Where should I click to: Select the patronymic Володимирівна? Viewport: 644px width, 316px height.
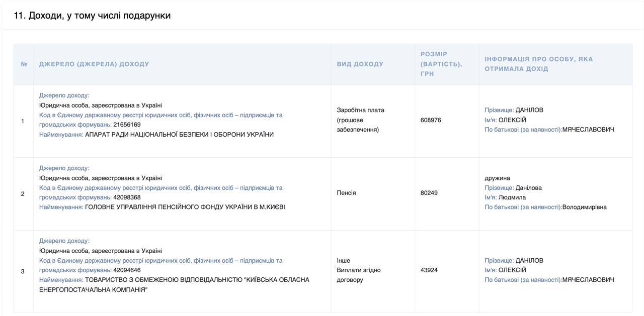pos(584,207)
